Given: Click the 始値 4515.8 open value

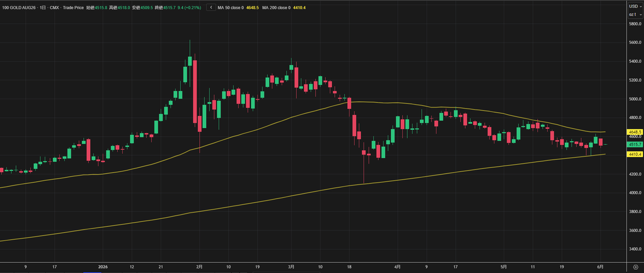Looking at the screenshot, I should 97,8.
